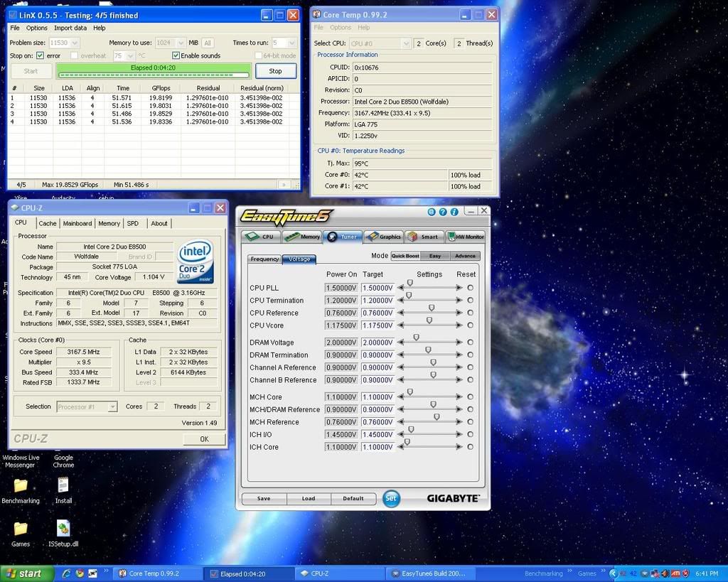Select the ISSetup.dll desktop icon
This screenshot has height=582, width=728.
click(63, 534)
